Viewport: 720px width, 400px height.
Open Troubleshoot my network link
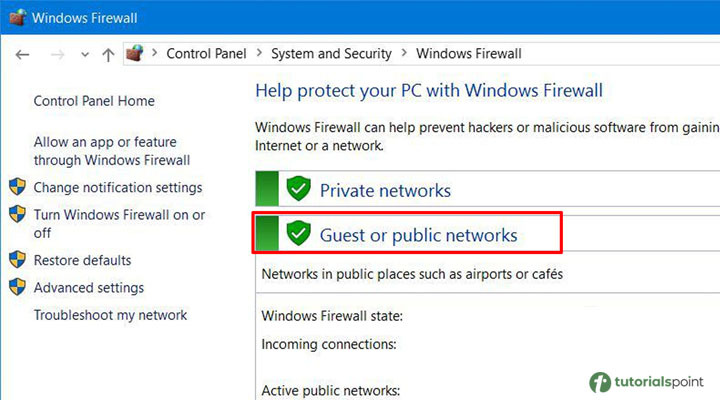pos(110,315)
